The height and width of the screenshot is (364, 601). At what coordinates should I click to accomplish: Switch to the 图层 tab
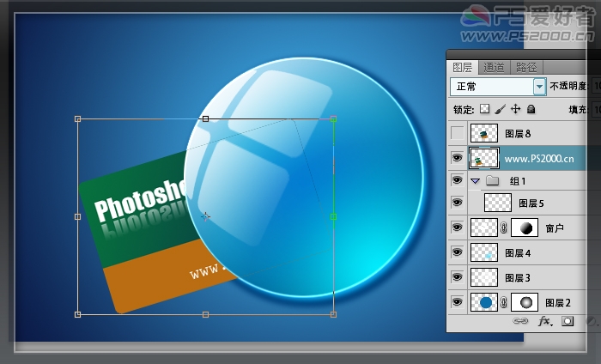click(463, 68)
